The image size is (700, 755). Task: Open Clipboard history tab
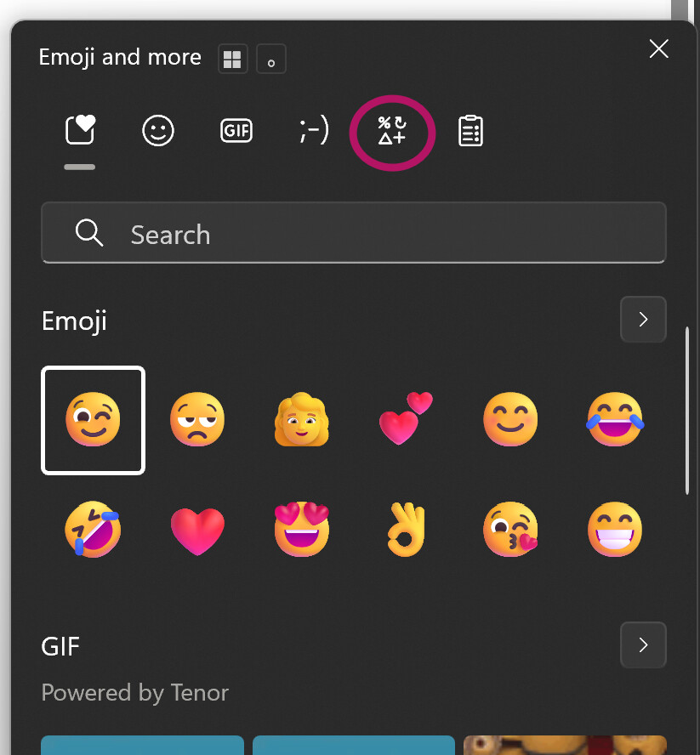coord(470,131)
